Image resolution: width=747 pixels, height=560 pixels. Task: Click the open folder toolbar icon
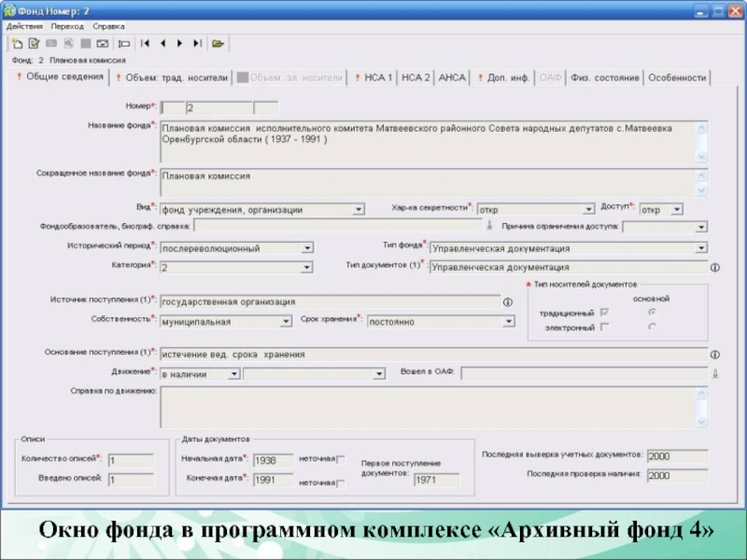(x=218, y=44)
